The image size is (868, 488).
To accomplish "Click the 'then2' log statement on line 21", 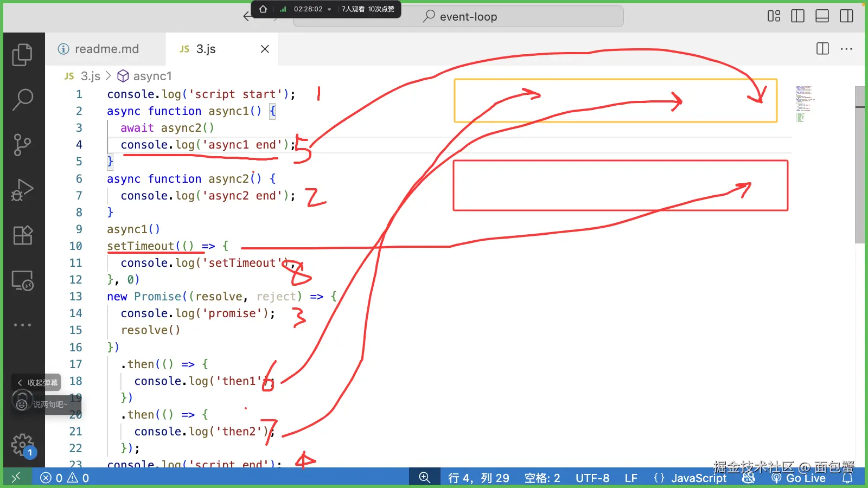I will pos(205,432).
